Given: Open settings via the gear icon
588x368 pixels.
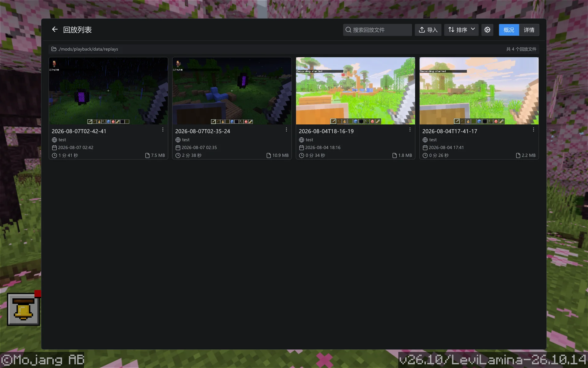Looking at the screenshot, I should 487,30.
